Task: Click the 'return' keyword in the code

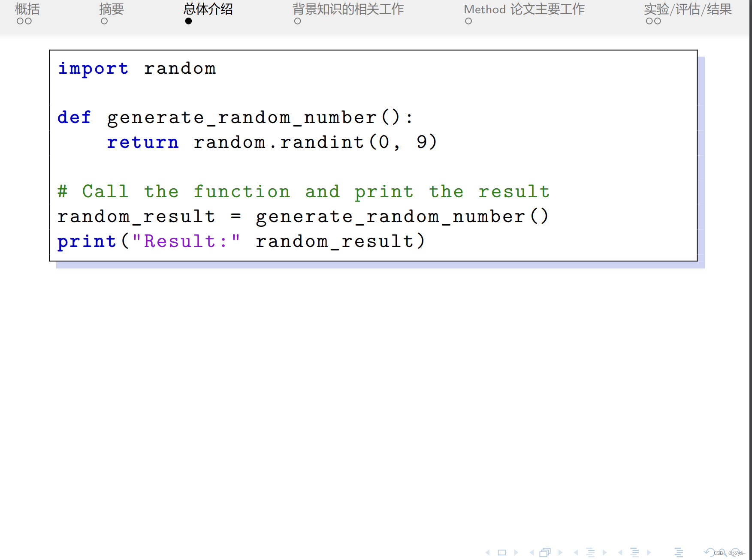Action: (x=143, y=142)
